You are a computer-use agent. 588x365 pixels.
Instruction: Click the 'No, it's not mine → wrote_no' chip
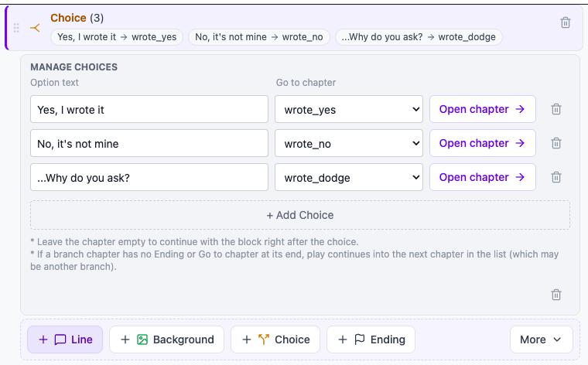tap(258, 37)
